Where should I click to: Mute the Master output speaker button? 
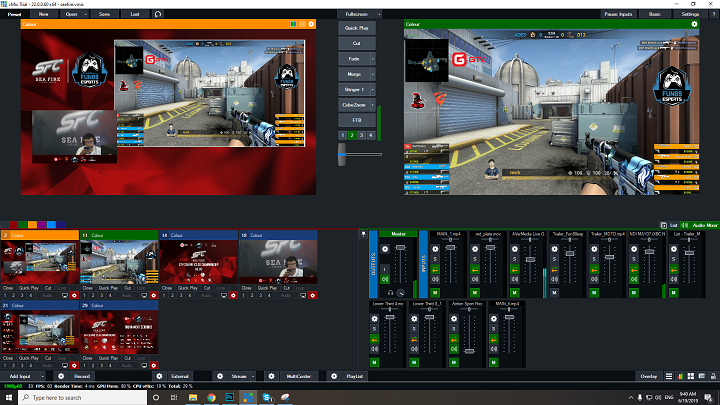(x=385, y=279)
